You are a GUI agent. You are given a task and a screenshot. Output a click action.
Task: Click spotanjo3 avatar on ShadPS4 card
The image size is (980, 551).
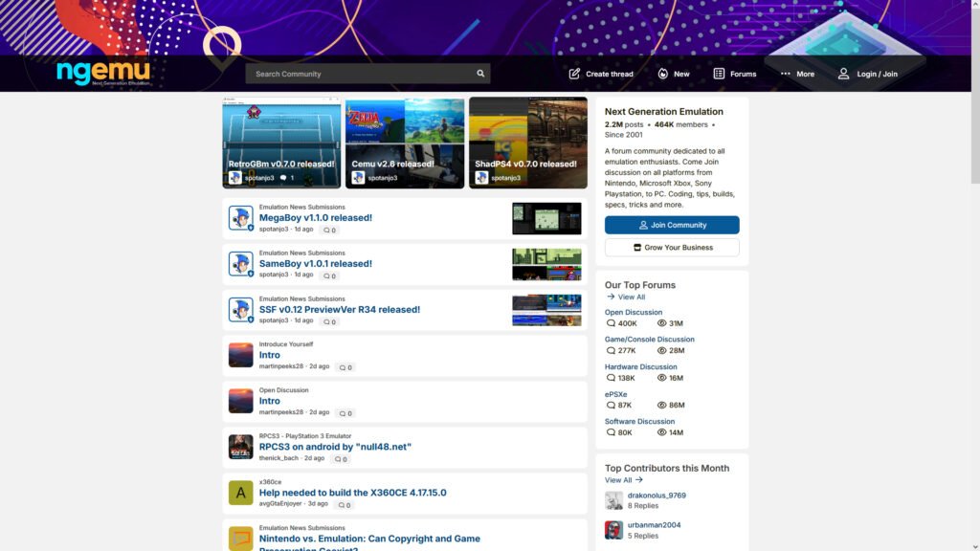point(481,178)
